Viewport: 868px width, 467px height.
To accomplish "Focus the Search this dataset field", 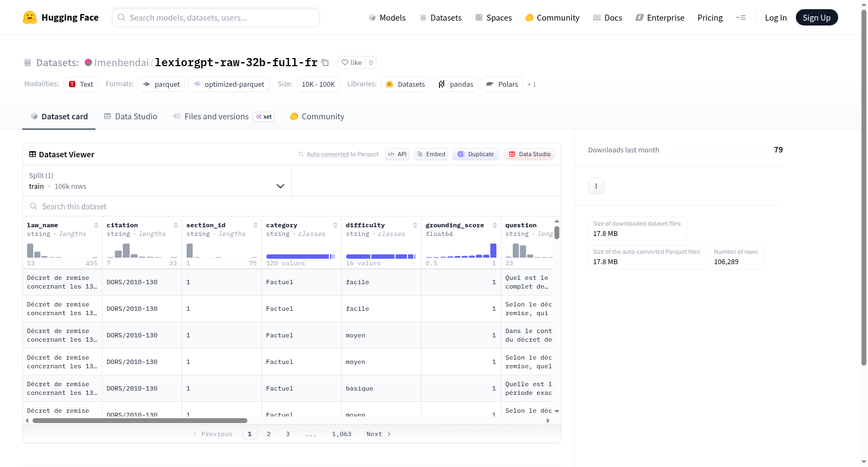I will pyautogui.click(x=292, y=207).
